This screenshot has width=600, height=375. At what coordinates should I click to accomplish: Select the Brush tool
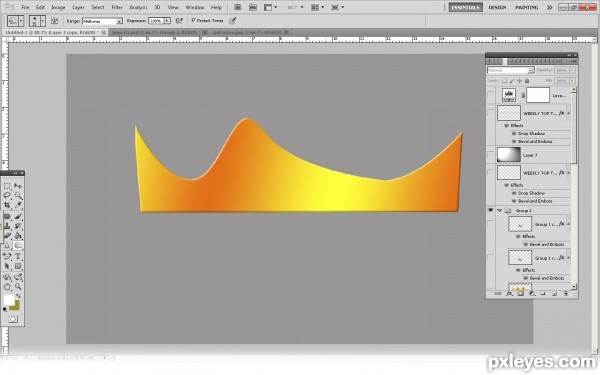[18, 217]
